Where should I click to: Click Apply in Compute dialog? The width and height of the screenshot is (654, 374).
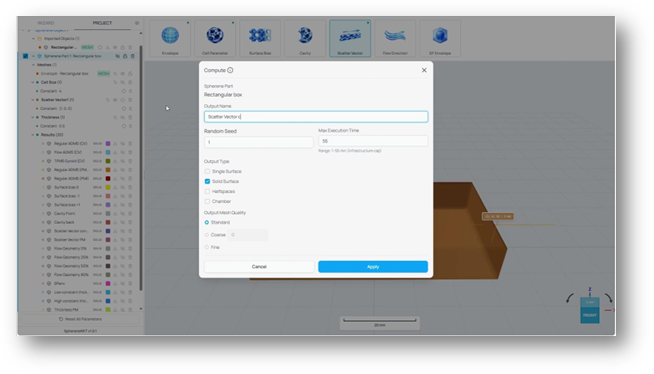[373, 267]
